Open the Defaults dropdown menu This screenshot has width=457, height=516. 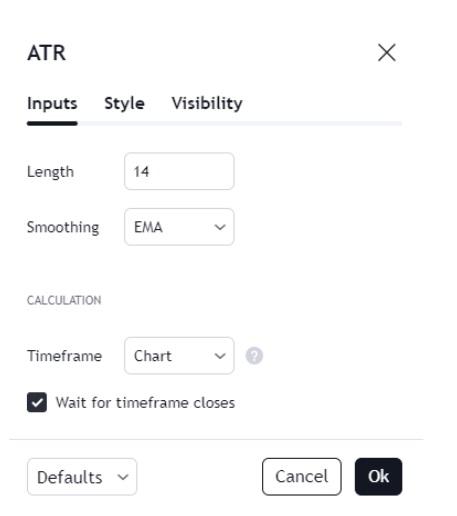click(82, 477)
